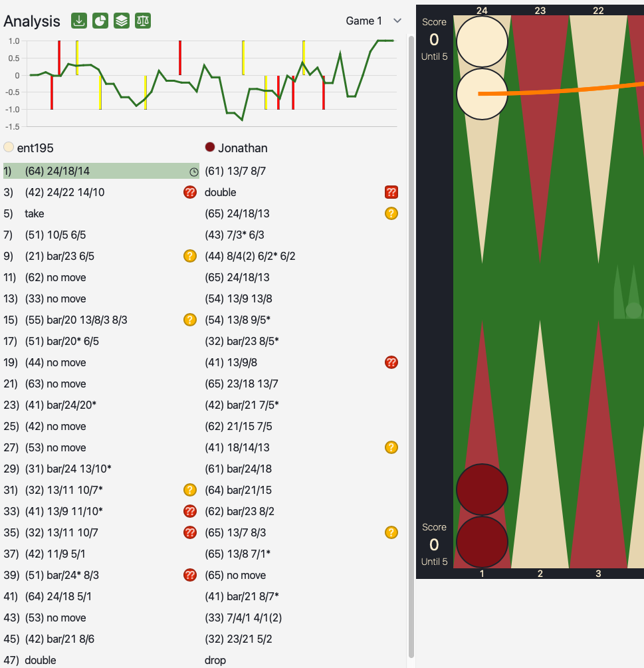Viewport: 644px width, 668px height.
Task: Click blunder icon next to (42) 24/22 14/10
Action: (190, 192)
